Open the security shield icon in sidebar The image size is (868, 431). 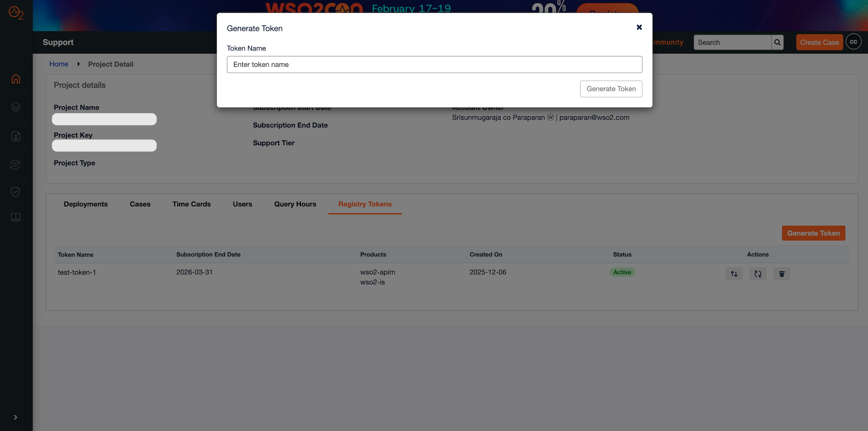(15, 192)
